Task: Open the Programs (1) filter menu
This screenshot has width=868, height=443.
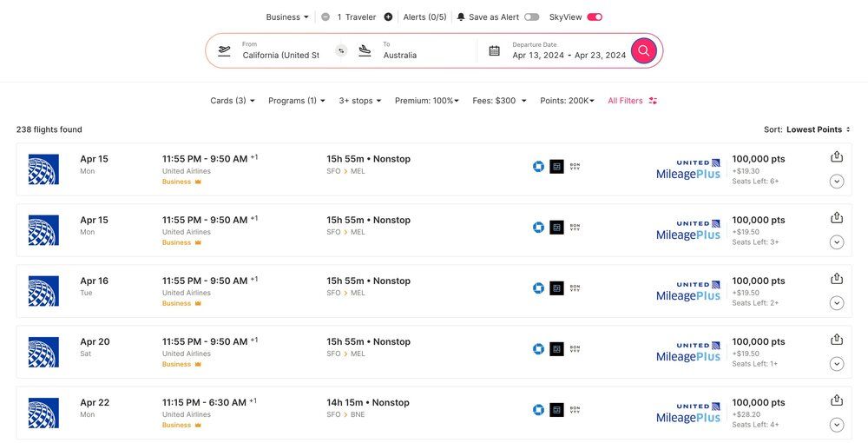Action: (297, 101)
